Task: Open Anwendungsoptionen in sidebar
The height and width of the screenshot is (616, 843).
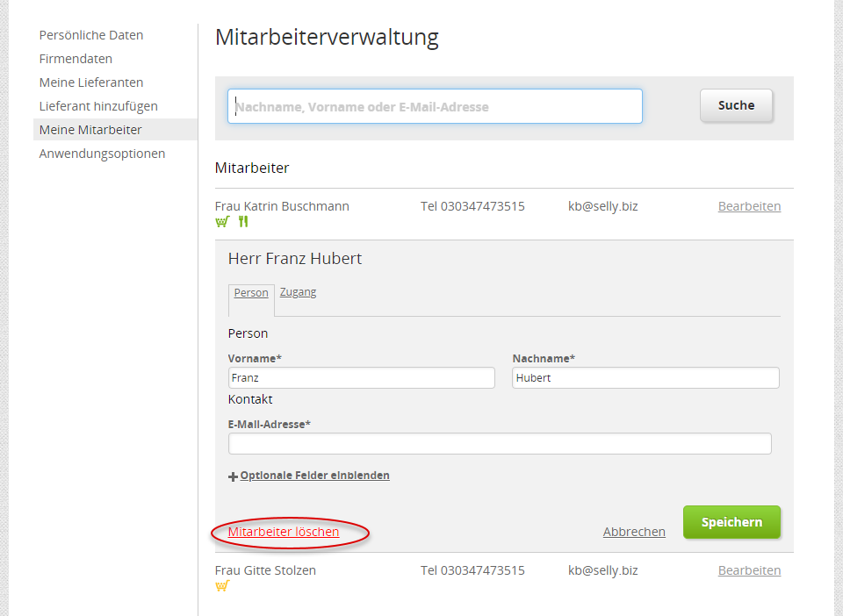Action: coord(102,154)
